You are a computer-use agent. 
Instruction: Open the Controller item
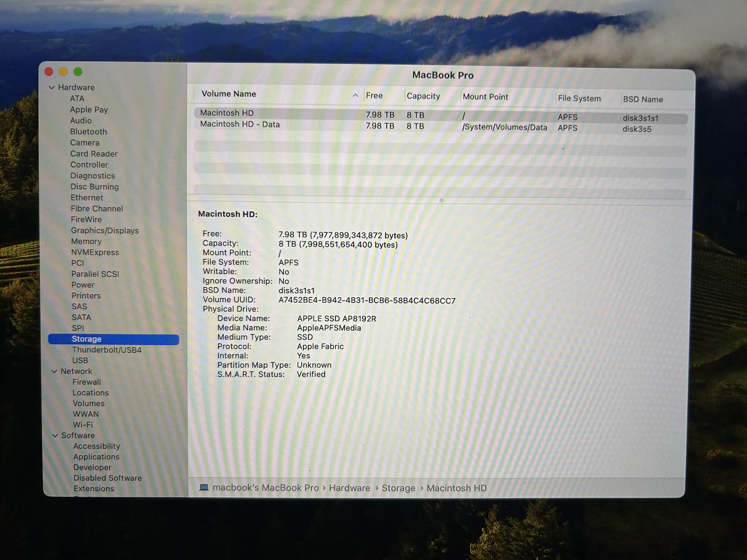pyautogui.click(x=89, y=164)
